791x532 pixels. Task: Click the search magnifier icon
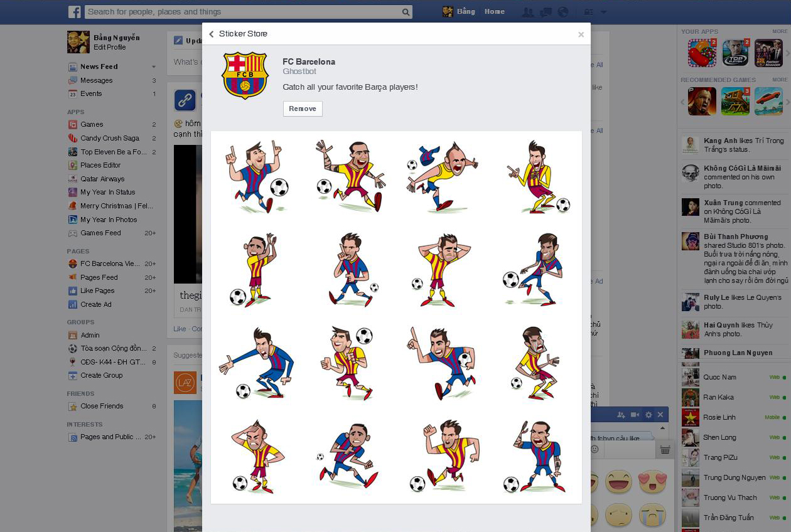[x=406, y=12]
